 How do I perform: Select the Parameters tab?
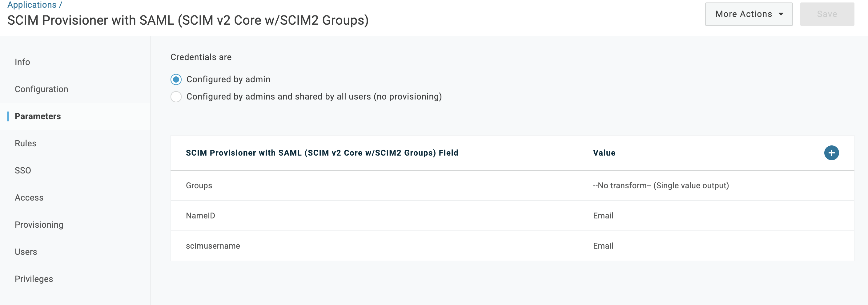[38, 116]
